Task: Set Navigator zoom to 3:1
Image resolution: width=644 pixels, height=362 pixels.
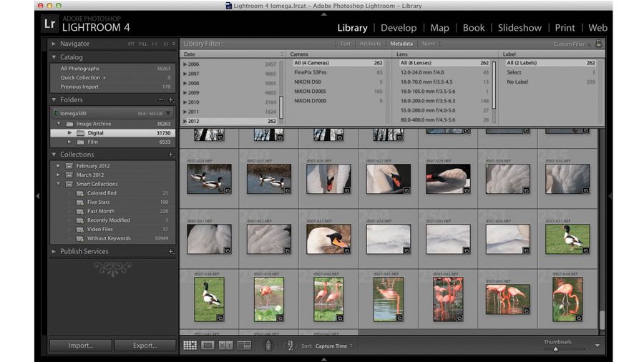Action: [166, 44]
